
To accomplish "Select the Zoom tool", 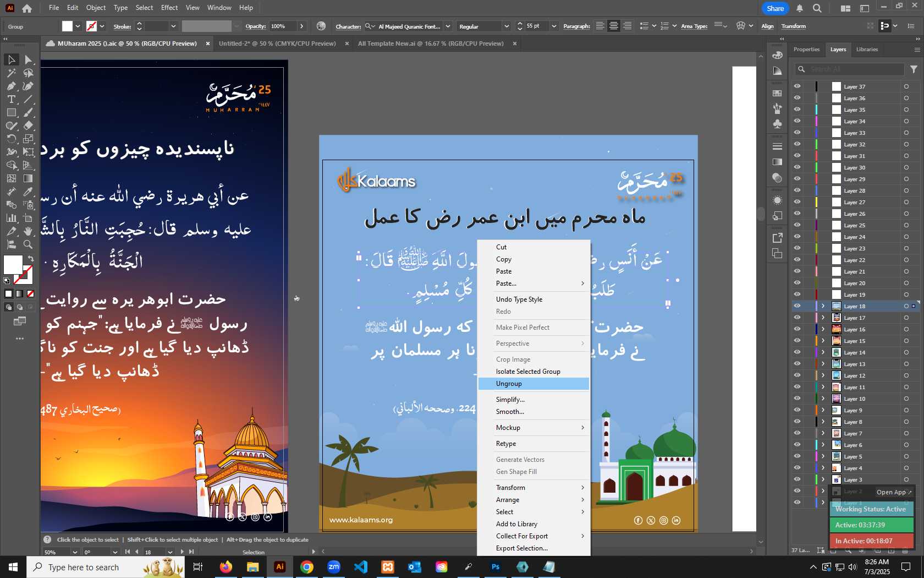I will (28, 244).
